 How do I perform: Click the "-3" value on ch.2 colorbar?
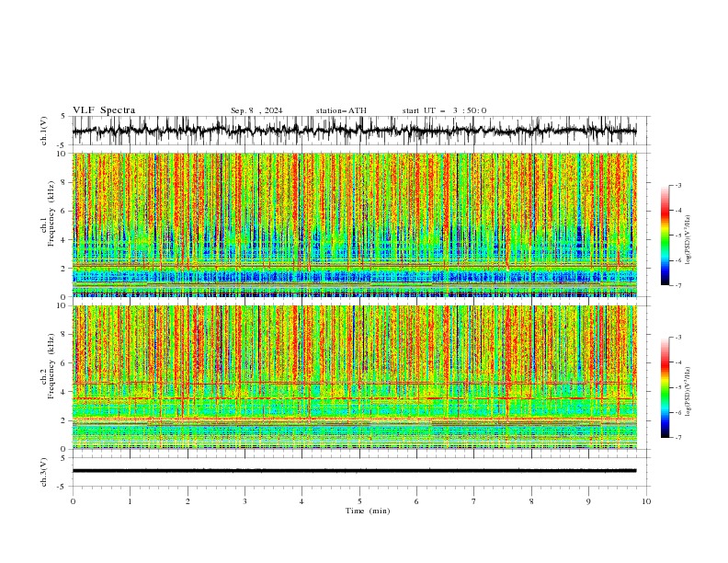[678, 338]
